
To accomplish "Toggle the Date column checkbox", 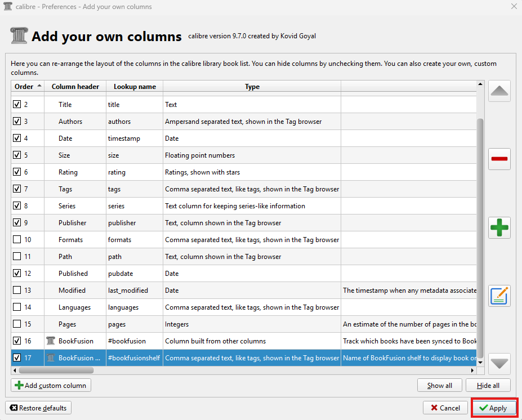I will 17,138.
